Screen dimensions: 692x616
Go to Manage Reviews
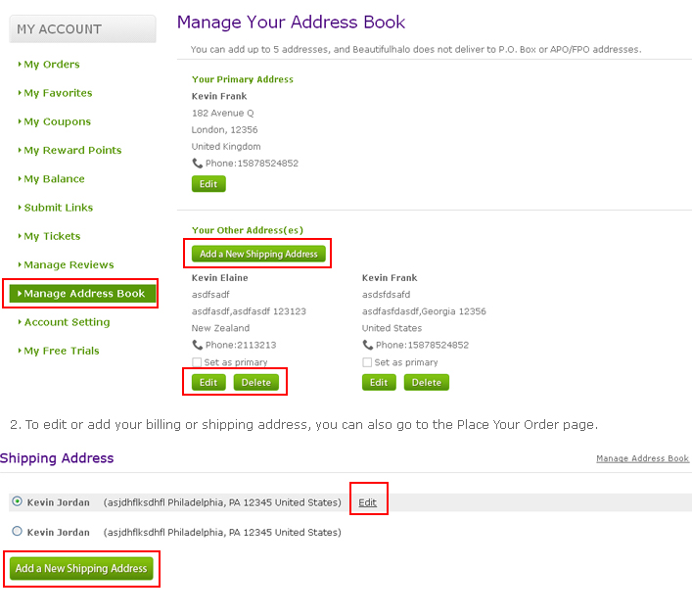coord(69,265)
